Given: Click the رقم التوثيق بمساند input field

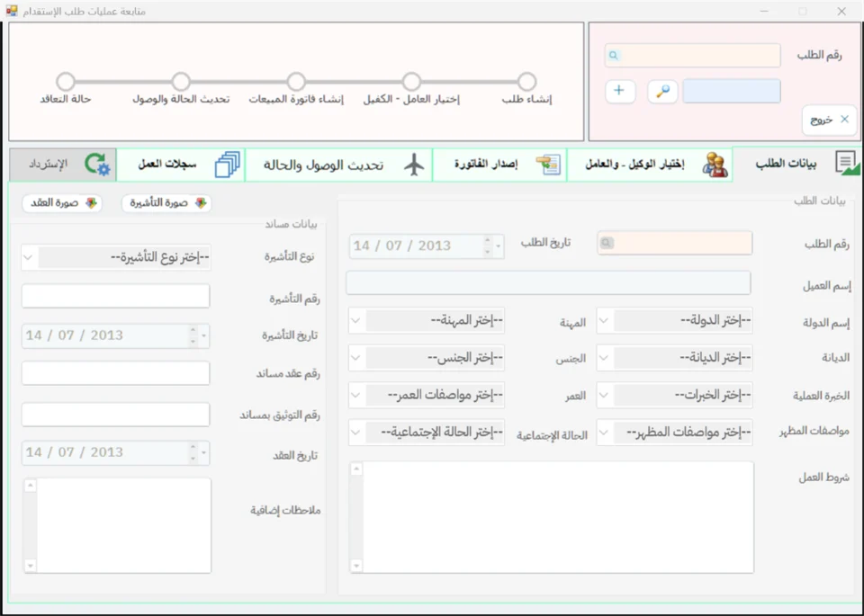Looking at the screenshot, I should [x=116, y=414].
